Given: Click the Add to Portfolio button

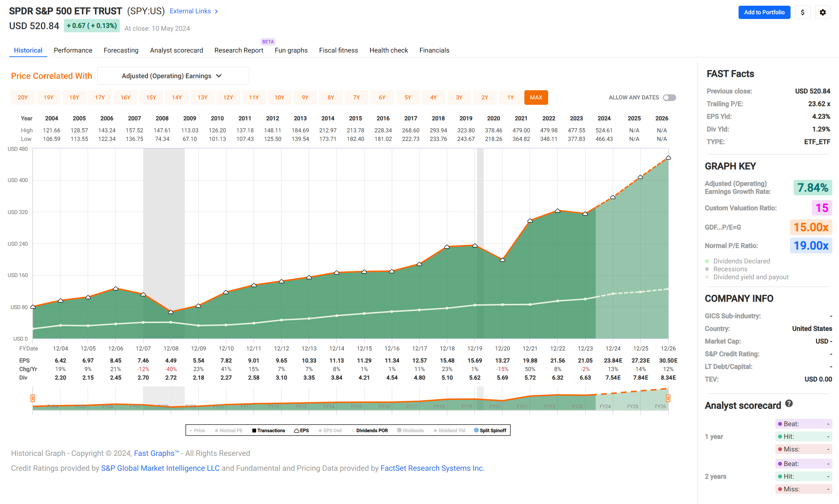Looking at the screenshot, I should pos(764,12).
